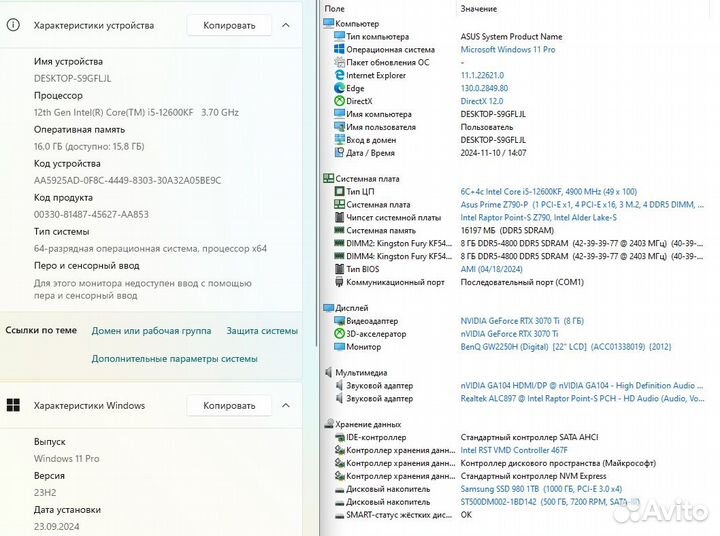Click the DIMM2 Kingston Fury memory icon

tap(339, 243)
